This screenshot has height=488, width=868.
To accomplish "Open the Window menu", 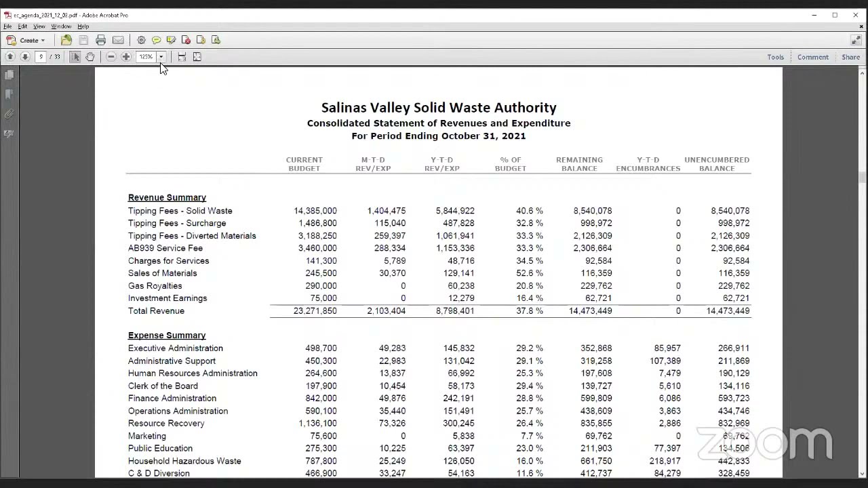I will (61, 26).
